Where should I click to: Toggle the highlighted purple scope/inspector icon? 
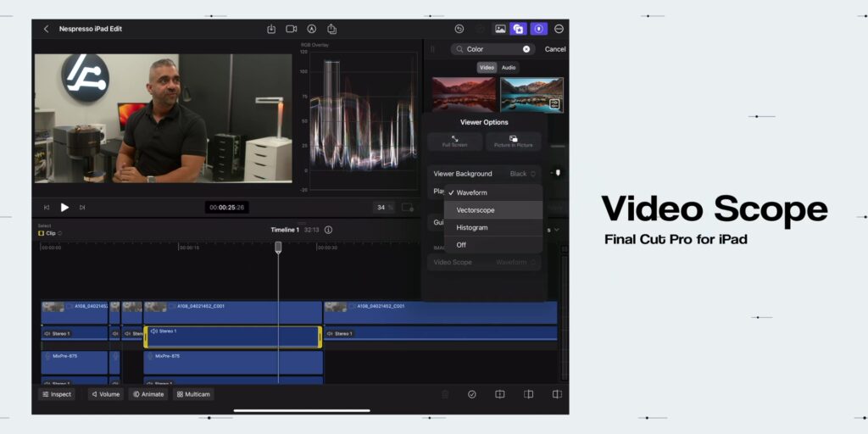click(x=538, y=29)
